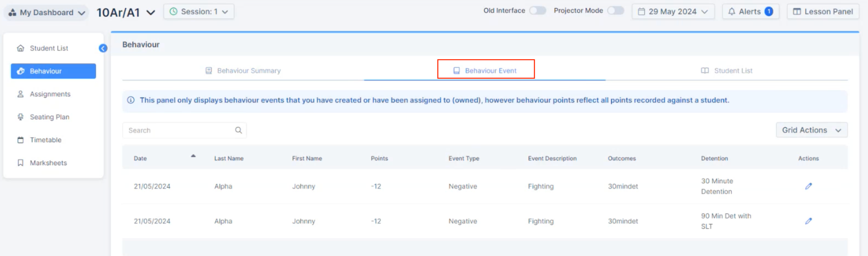Click the search magnifier icon
This screenshot has height=256, width=868.
pos(238,130)
